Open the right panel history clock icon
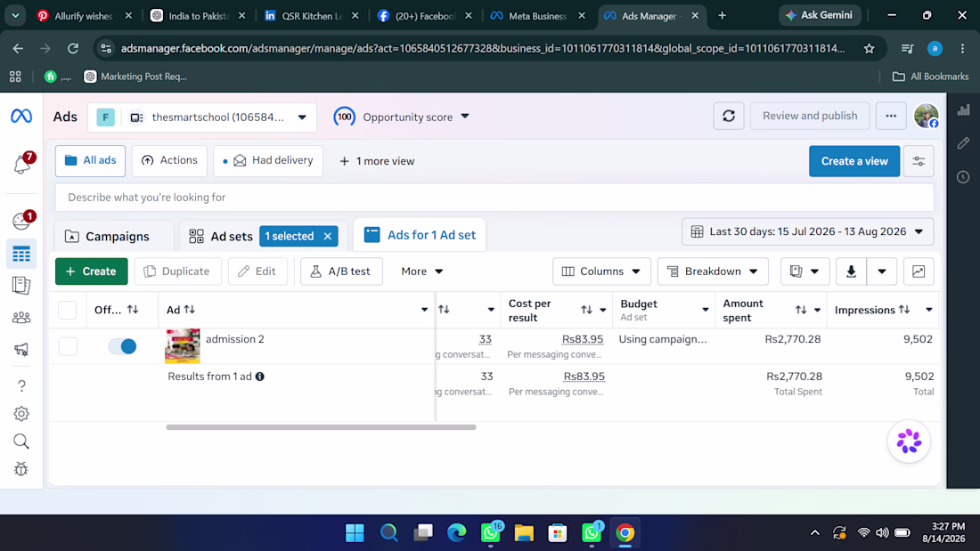Image resolution: width=980 pixels, height=551 pixels. (x=963, y=177)
